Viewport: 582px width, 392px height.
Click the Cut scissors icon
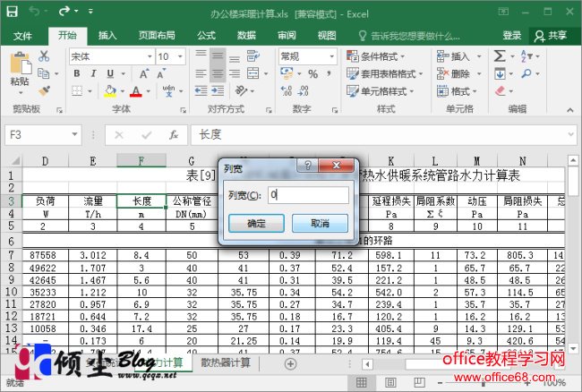(44, 56)
